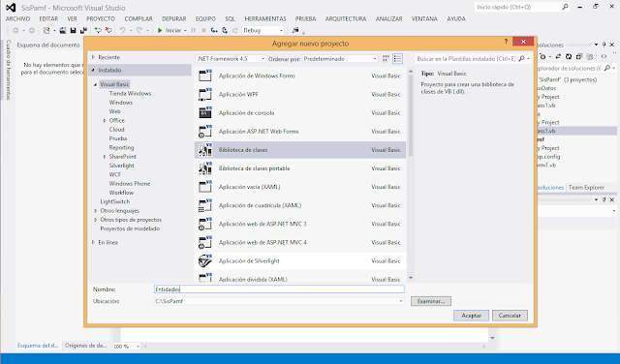The width and height of the screenshot is (620, 364).
Task: Click the green arrow comment icon in toolbar
Action: click(98, 30)
